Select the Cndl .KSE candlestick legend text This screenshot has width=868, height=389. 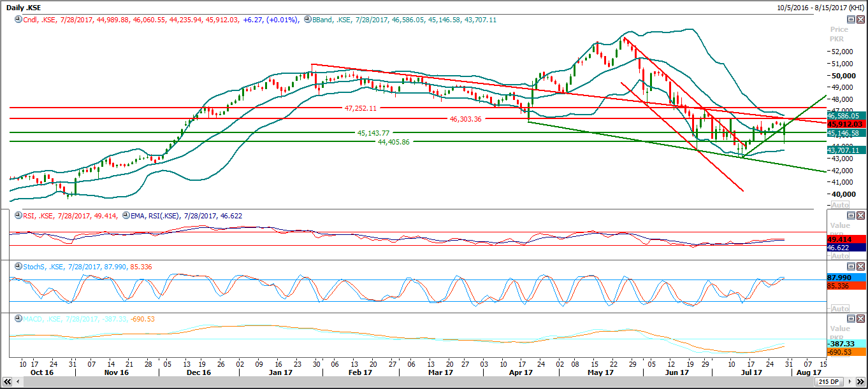coord(160,20)
